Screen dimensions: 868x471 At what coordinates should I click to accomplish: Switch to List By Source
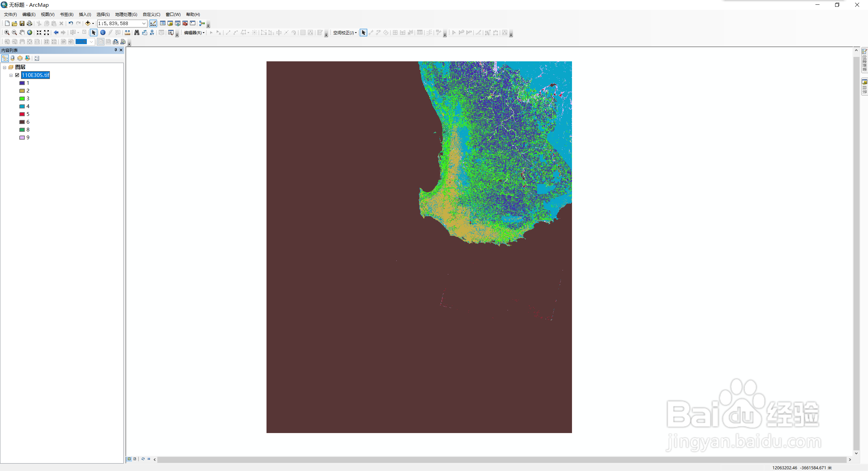(13, 58)
